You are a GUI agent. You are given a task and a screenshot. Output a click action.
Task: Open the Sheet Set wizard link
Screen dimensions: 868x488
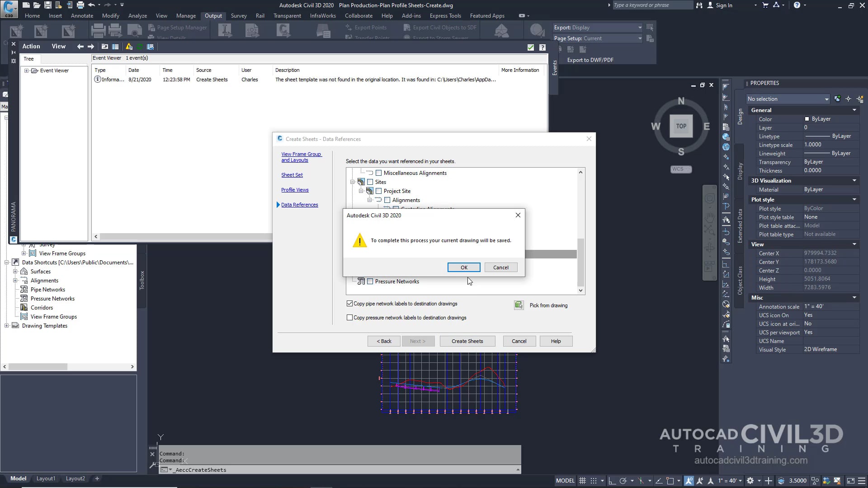292,175
